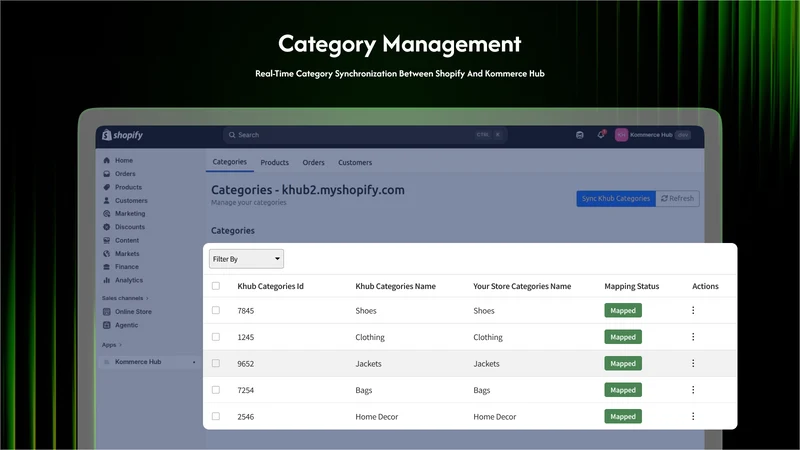Click the Khub Categories Name column header
This screenshot has width=800, height=450.
coord(395,286)
